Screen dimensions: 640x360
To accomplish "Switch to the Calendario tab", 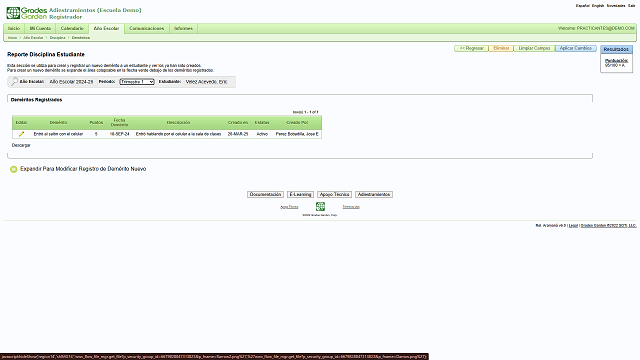I will pos(72,29).
